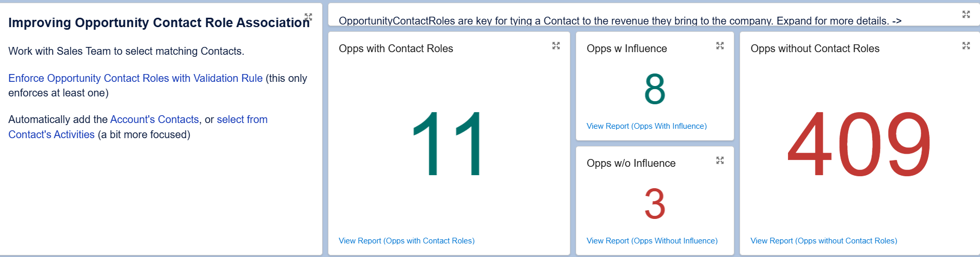Open View Report (Opps with Contact Roles)
Viewport: 980px width, 257px height.
406,241
